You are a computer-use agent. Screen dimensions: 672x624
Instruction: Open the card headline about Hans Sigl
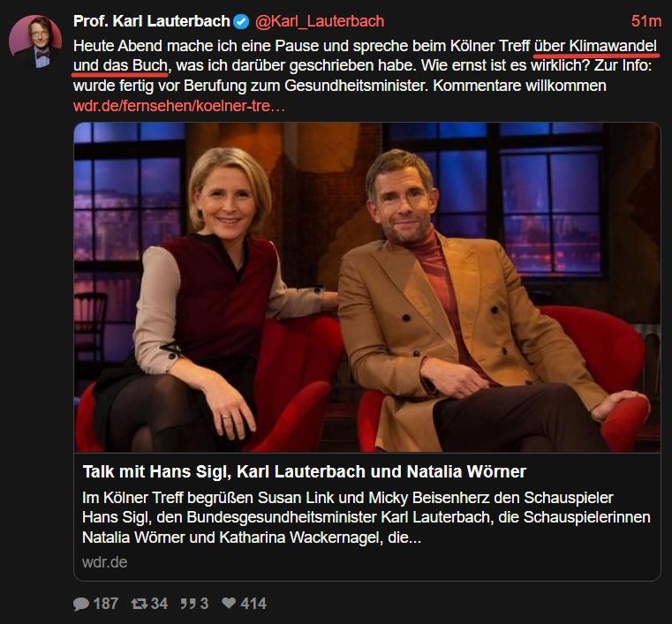coord(305,471)
